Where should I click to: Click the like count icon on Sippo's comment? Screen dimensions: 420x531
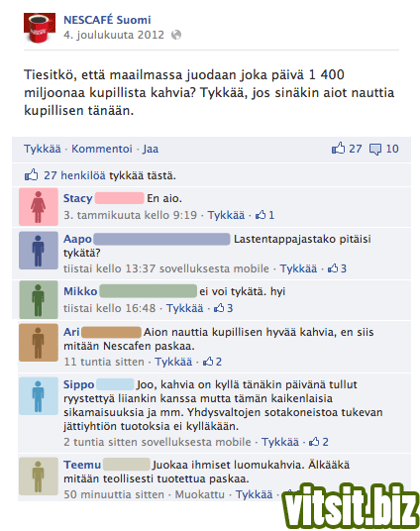point(314,442)
